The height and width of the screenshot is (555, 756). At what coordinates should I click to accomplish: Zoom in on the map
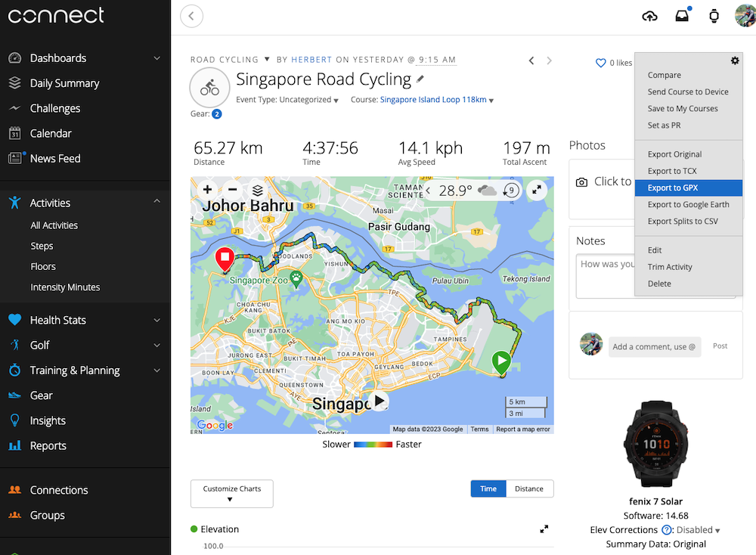pyautogui.click(x=207, y=190)
